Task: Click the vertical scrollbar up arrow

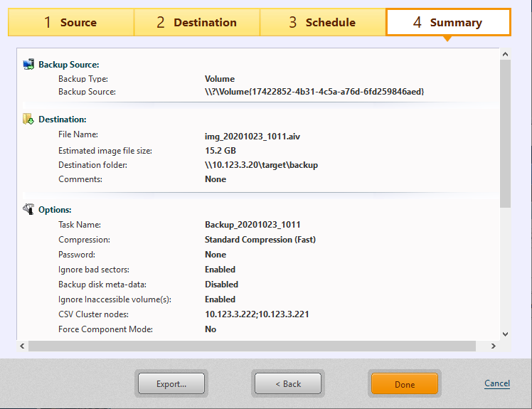Action: 505,54
